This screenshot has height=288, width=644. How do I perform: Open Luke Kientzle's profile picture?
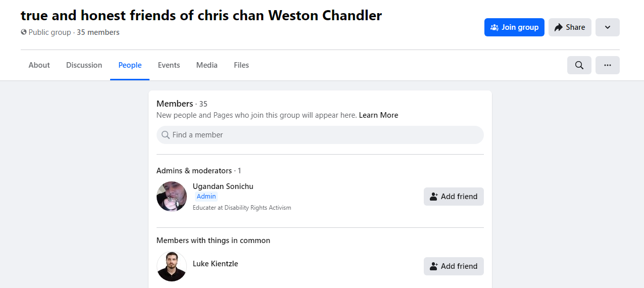click(172, 266)
